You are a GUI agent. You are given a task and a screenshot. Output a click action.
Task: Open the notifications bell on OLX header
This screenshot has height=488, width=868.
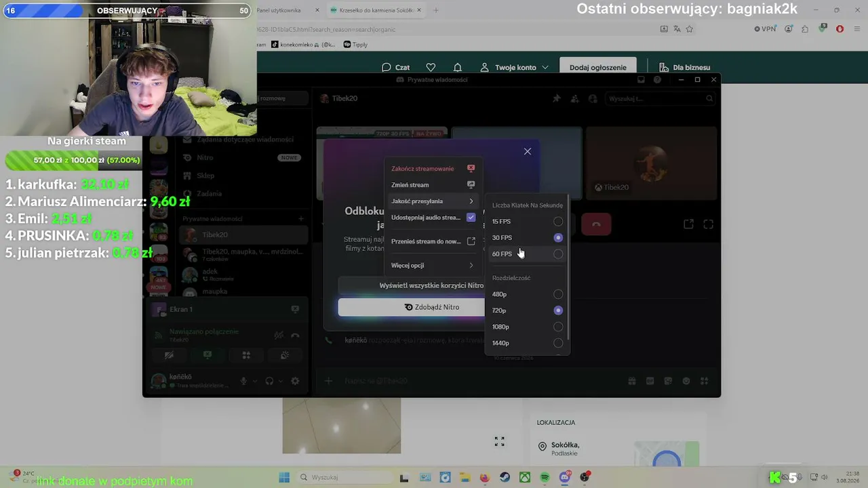click(x=458, y=67)
